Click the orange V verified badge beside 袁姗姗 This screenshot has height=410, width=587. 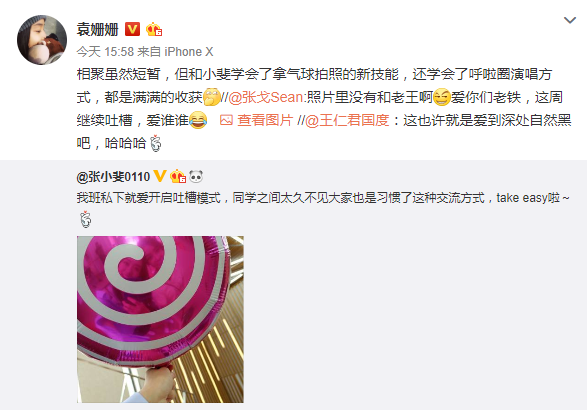tap(132, 29)
